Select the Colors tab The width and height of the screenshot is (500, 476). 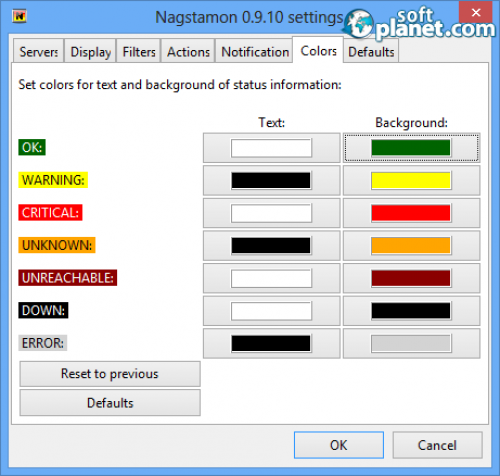(318, 50)
